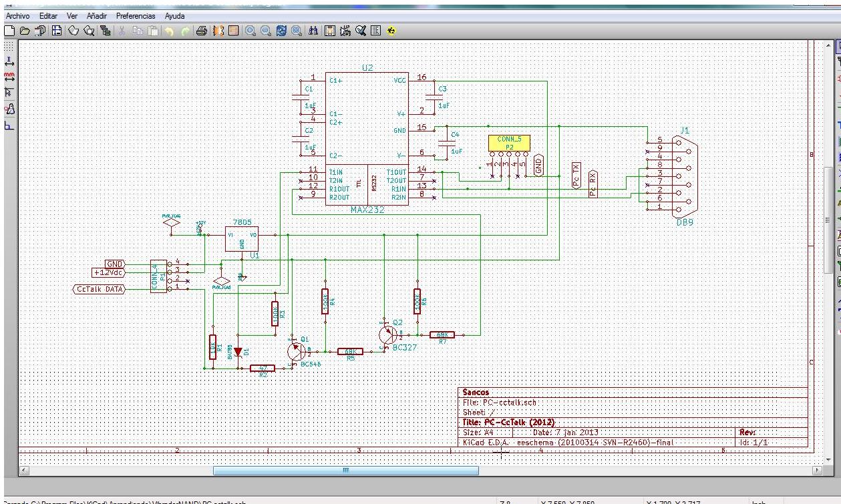The width and height of the screenshot is (841, 504).
Task: Click the 68K resistor R7
Action: (442, 335)
